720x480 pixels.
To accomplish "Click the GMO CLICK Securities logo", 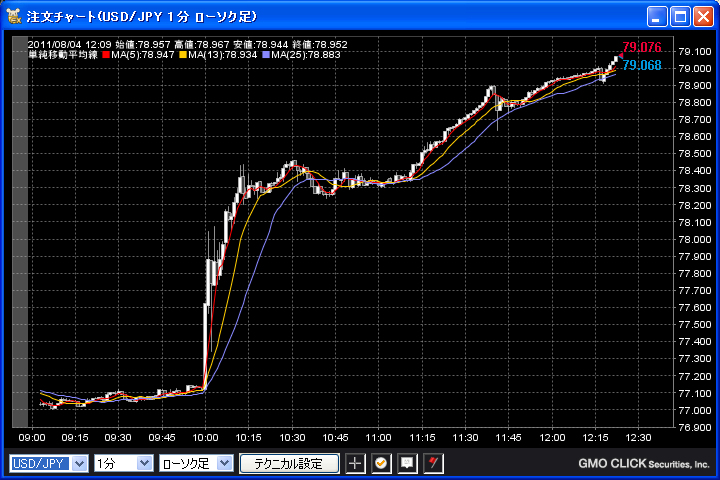I will [643, 464].
